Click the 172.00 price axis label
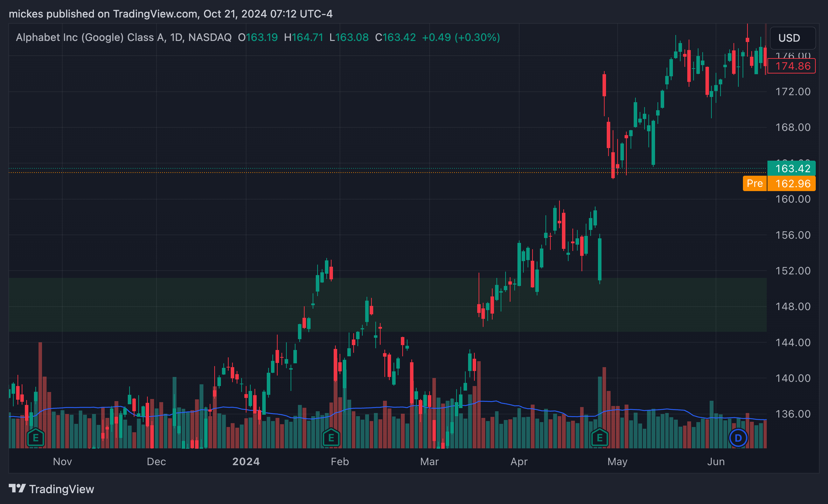Image resolution: width=828 pixels, height=504 pixels. point(793,92)
